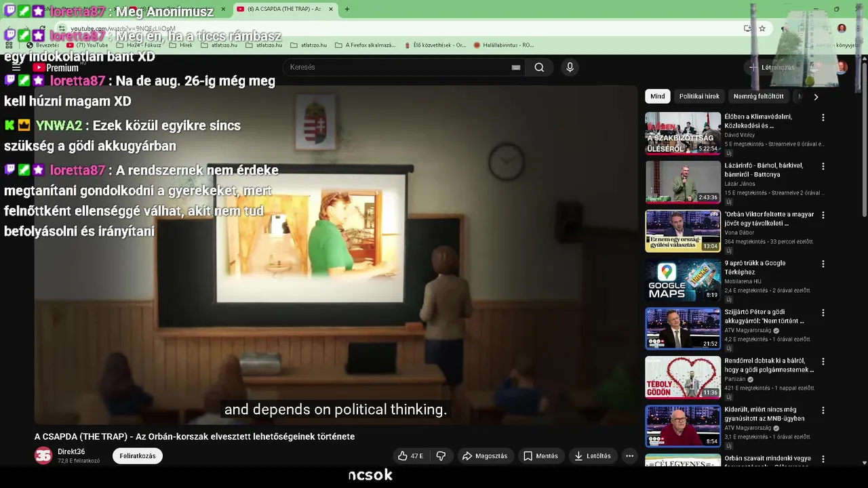Close the A CSAPDA (THE TRAP) tab
This screenshot has width=868, height=488.
pyautogui.click(x=331, y=9)
